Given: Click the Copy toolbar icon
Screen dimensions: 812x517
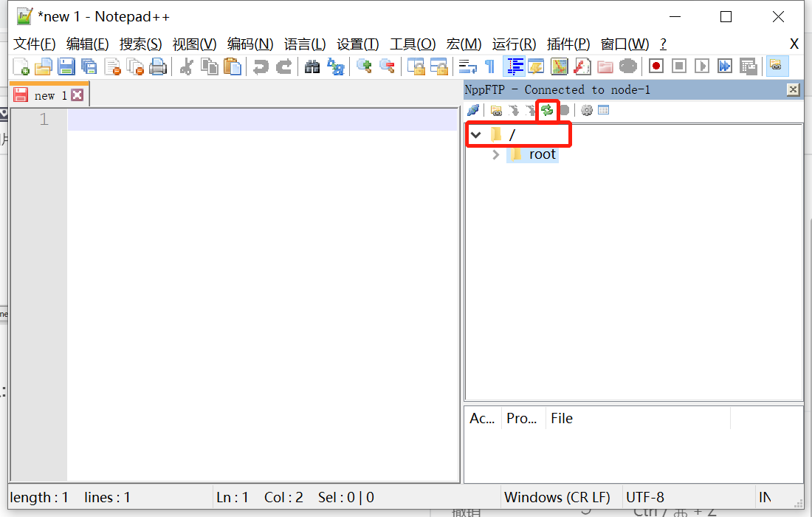Looking at the screenshot, I should [209, 66].
